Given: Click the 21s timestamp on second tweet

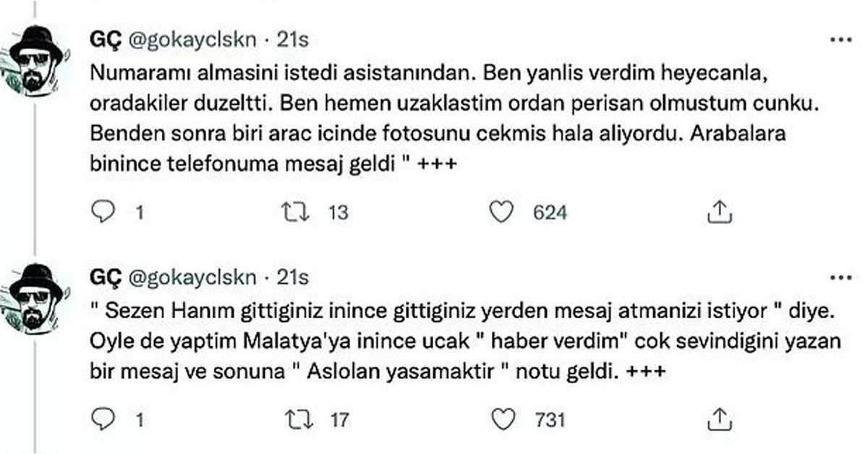Looking at the screenshot, I should pos(293,278).
